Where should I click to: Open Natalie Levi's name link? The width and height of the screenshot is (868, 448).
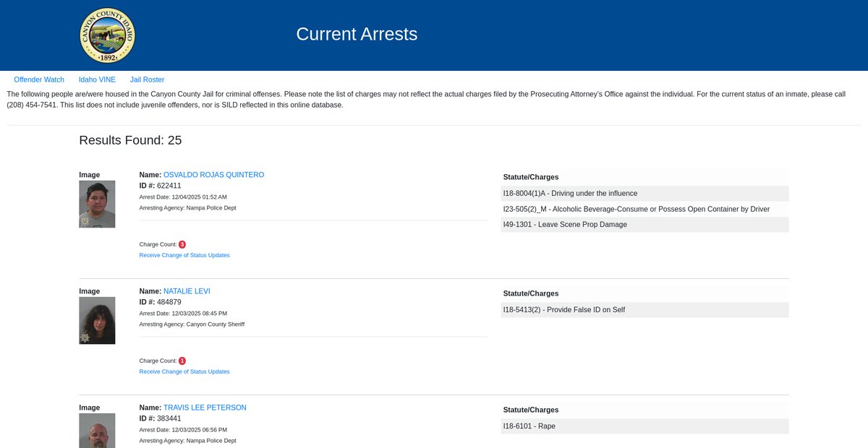[x=187, y=291]
